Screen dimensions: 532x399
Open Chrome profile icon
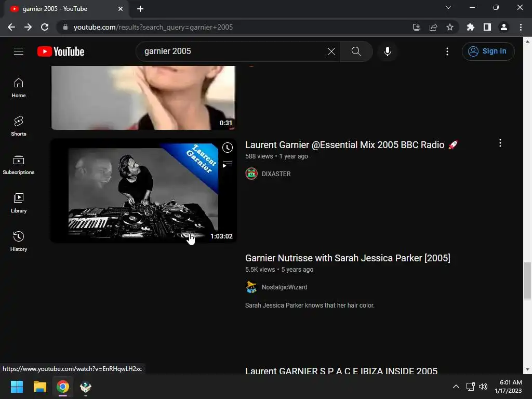(504, 27)
